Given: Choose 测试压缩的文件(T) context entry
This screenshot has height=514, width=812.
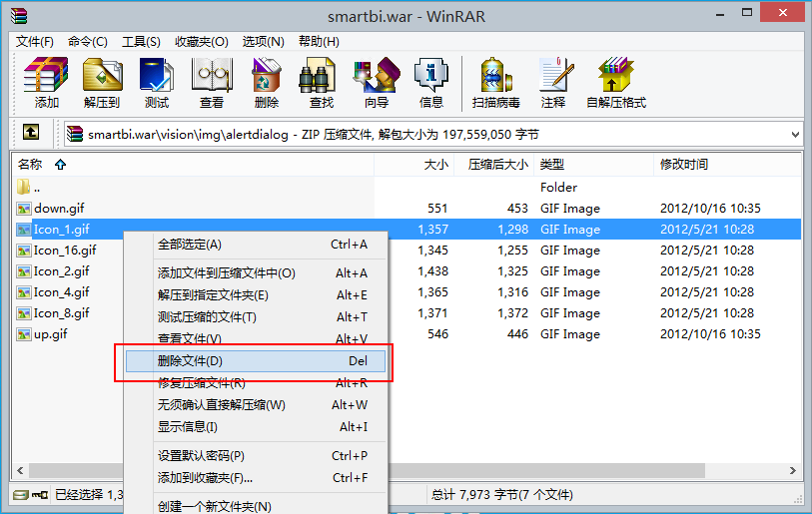Looking at the screenshot, I should pos(256,316).
